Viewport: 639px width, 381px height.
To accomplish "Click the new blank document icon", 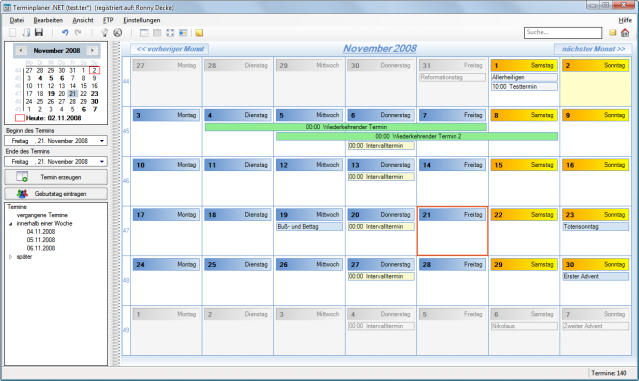I will (x=13, y=33).
